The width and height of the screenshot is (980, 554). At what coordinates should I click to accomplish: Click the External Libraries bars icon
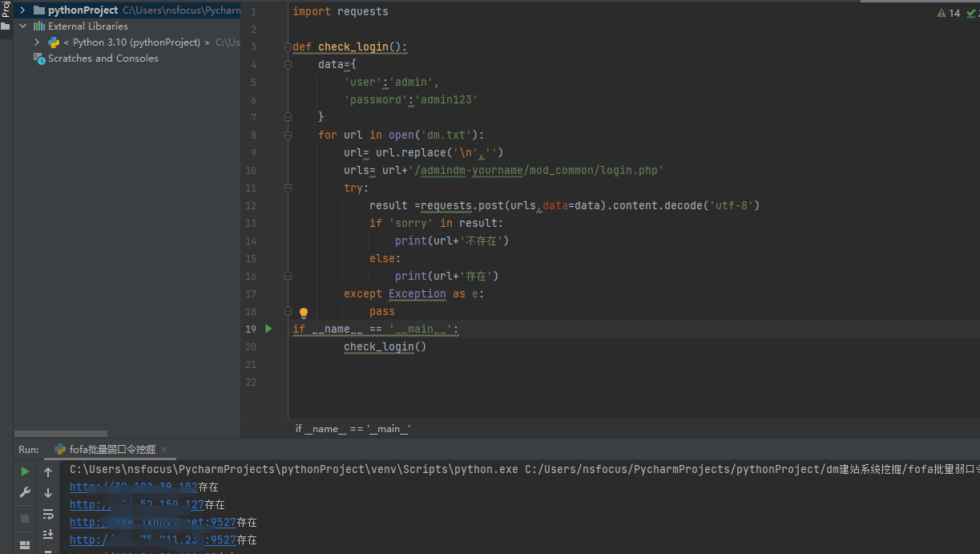point(39,26)
